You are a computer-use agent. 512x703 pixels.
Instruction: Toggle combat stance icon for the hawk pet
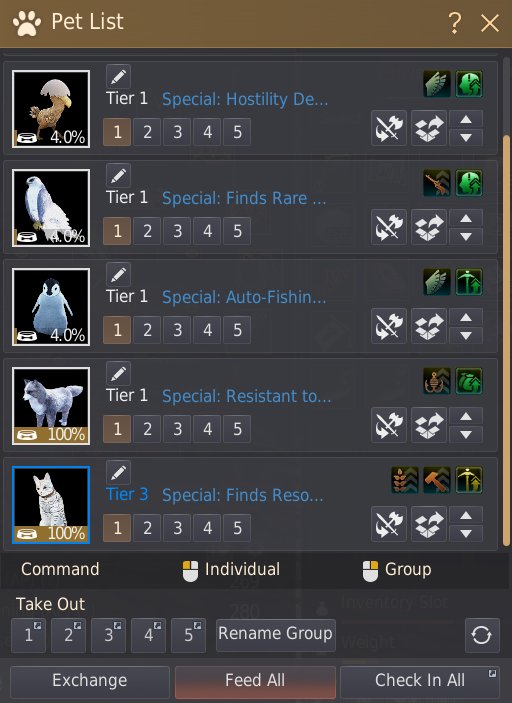coord(389,227)
